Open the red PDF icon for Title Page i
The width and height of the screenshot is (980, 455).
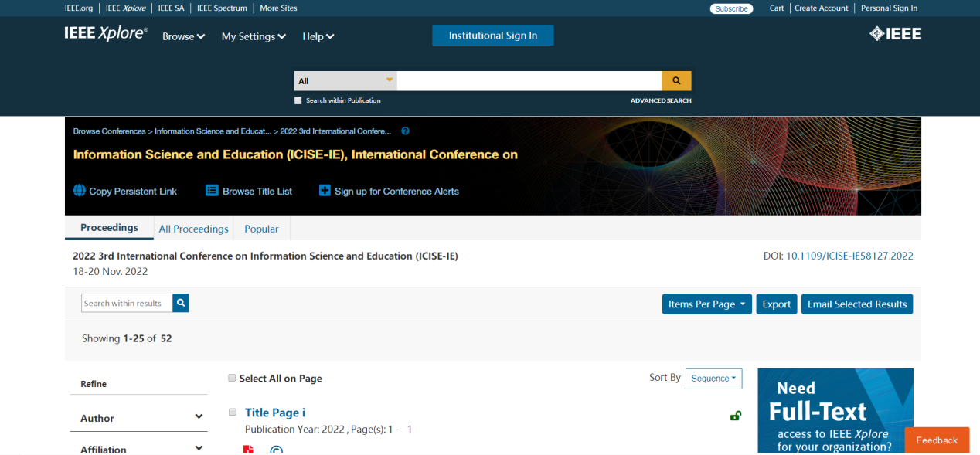click(x=248, y=450)
